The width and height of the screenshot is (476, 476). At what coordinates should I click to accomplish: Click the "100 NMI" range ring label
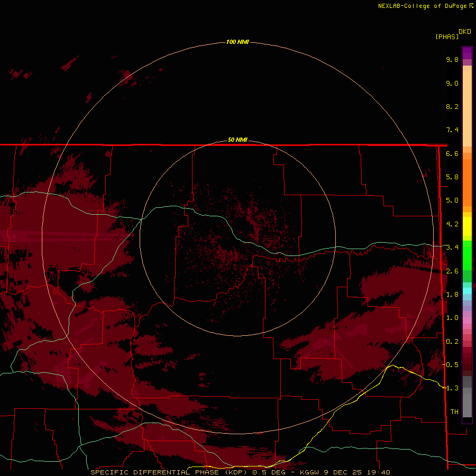(237, 42)
